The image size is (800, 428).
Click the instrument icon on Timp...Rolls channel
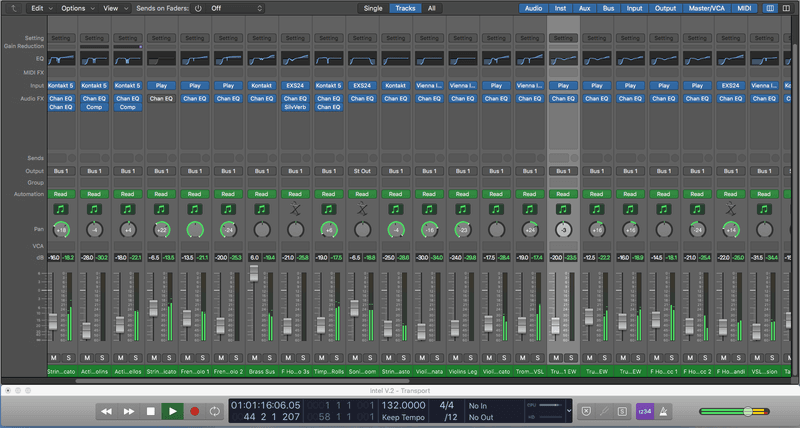pos(329,209)
